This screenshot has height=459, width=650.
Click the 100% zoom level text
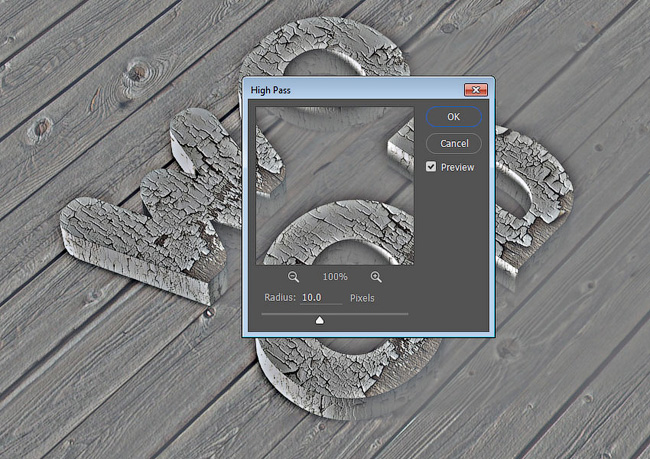coord(335,277)
